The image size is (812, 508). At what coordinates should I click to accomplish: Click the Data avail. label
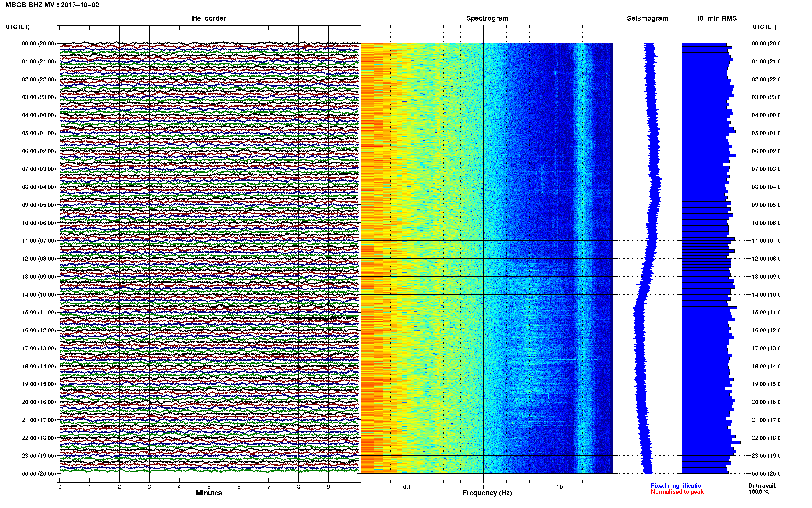pyautogui.click(x=762, y=485)
